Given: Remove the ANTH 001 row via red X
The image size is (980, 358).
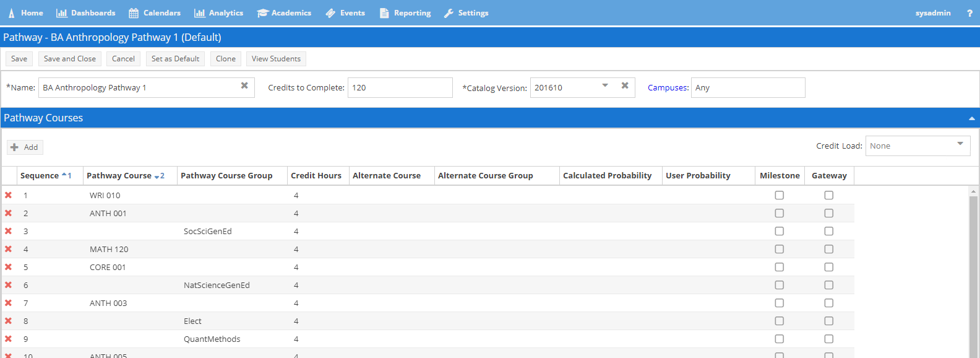Looking at the screenshot, I should coord(9,213).
